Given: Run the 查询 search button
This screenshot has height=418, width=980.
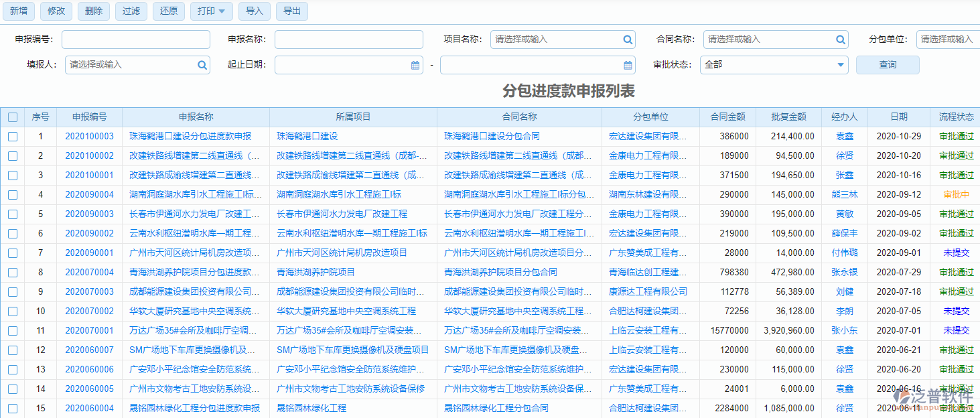Looking at the screenshot, I should point(887,65).
